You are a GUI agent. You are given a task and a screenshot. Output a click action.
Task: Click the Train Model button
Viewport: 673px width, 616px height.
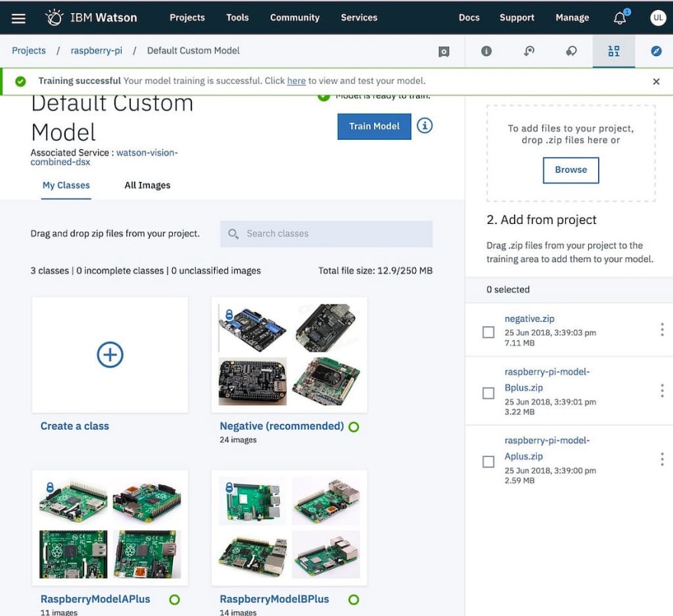coord(374,127)
